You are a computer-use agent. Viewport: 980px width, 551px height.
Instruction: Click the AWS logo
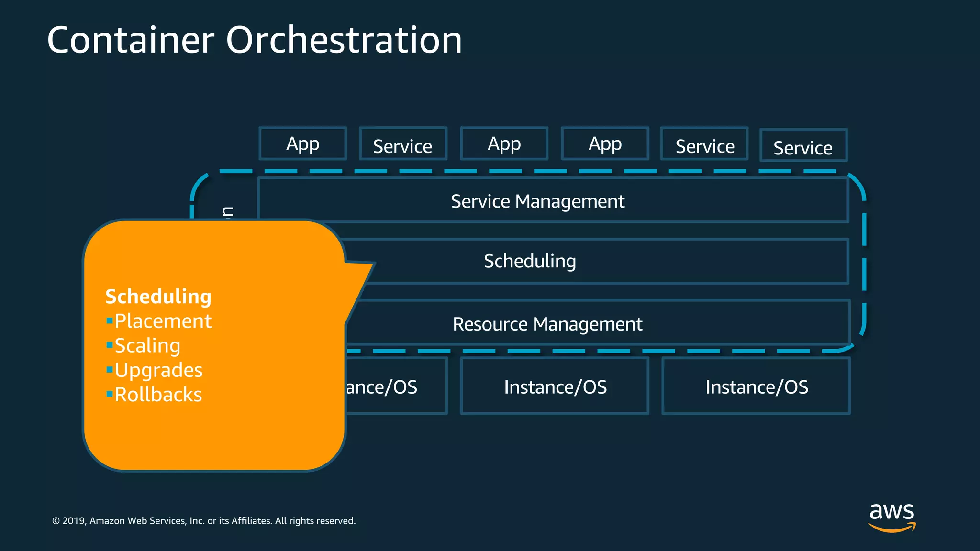tap(891, 518)
